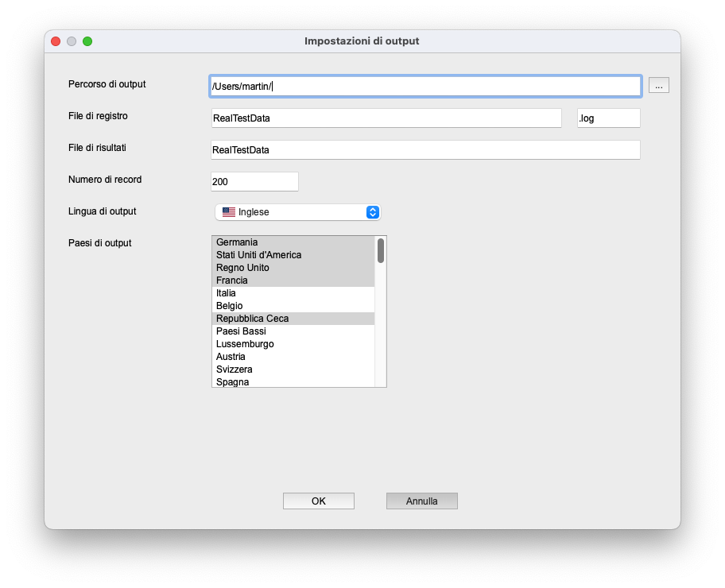Click the US flag icon in language selector
725x588 pixels.
click(x=229, y=212)
